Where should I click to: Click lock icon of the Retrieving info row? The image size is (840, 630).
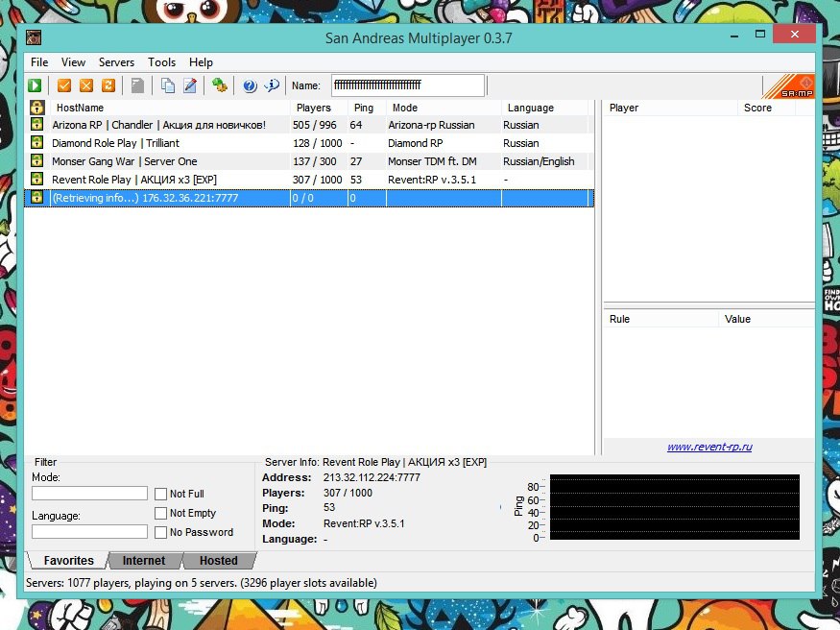click(x=36, y=197)
